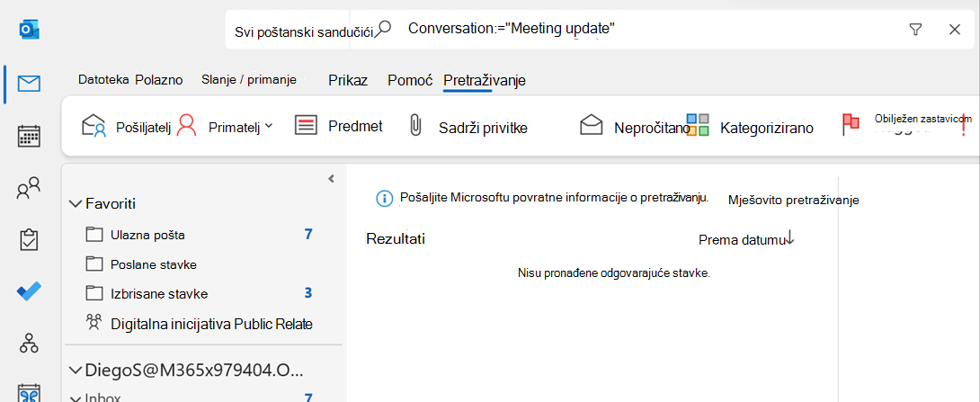This screenshot has height=402, width=980.
Task: Reverse sort order arrow
Action: 789,238
